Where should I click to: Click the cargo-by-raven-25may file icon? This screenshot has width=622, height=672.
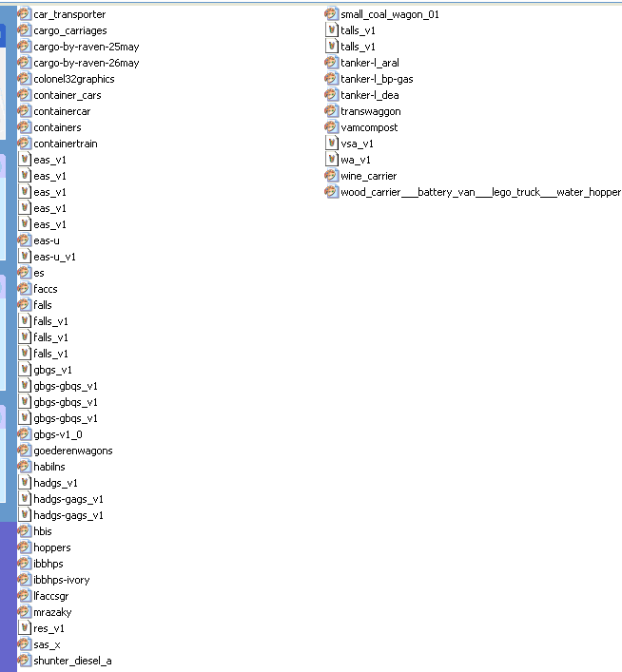(x=25, y=47)
